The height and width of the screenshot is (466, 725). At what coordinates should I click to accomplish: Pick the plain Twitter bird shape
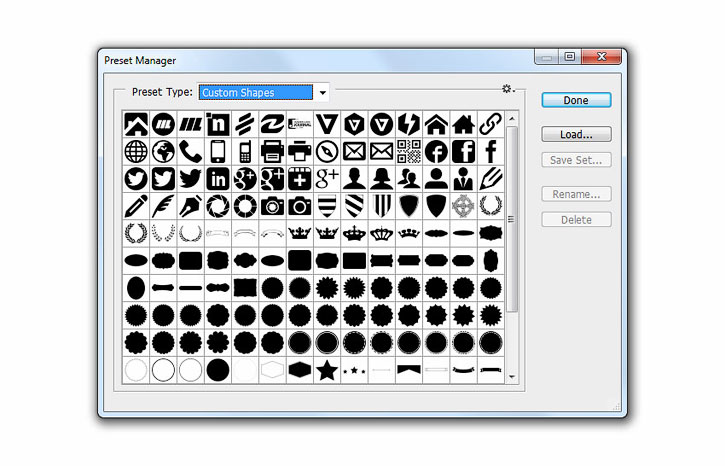click(x=190, y=179)
